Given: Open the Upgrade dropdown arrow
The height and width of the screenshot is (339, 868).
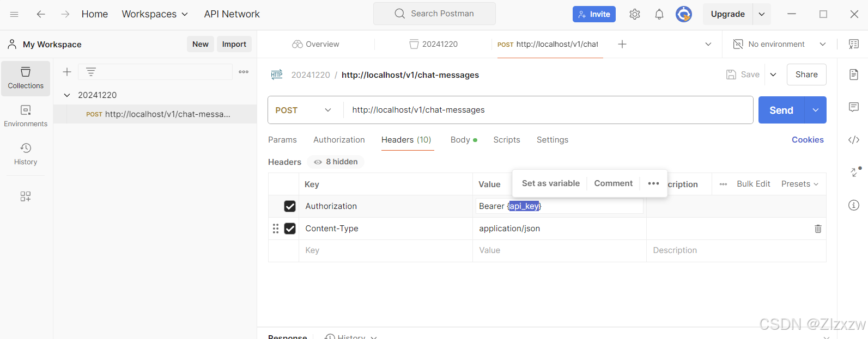Looking at the screenshot, I should (762, 14).
